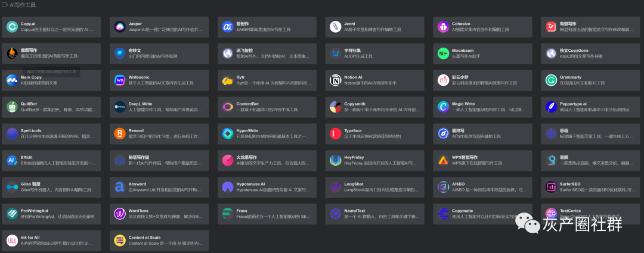The image size is (644, 253).
Task: Click the WPS智能写作 icon
Action: 444,160
